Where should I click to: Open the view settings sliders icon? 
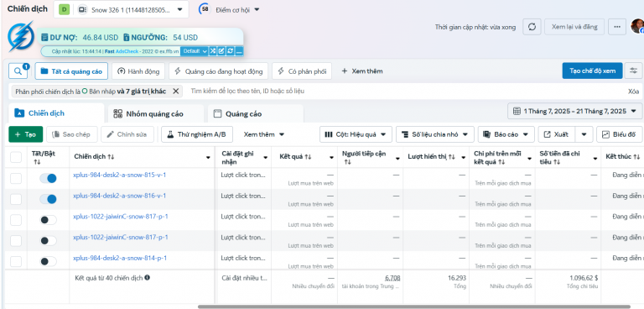tap(633, 71)
